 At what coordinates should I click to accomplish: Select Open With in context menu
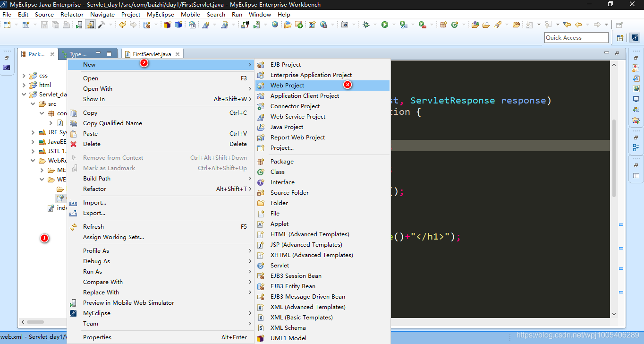(x=161, y=89)
